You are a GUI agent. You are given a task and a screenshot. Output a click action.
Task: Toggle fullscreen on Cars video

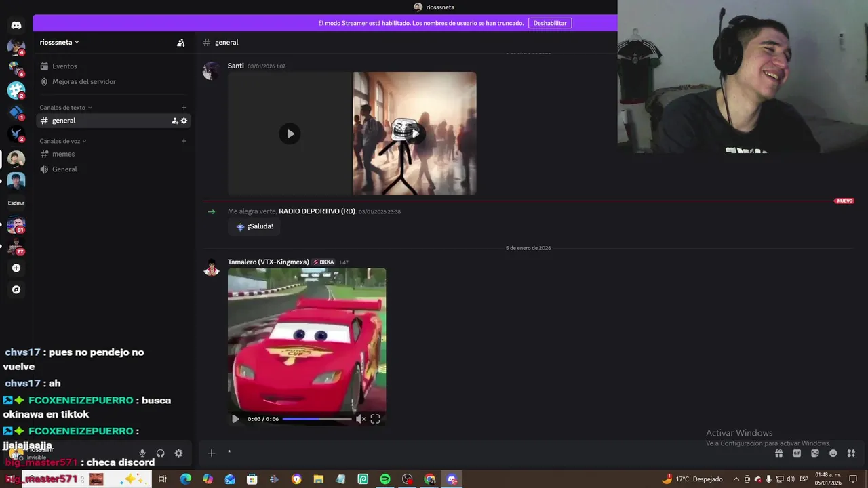pyautogui.click(x=375, y=419)
